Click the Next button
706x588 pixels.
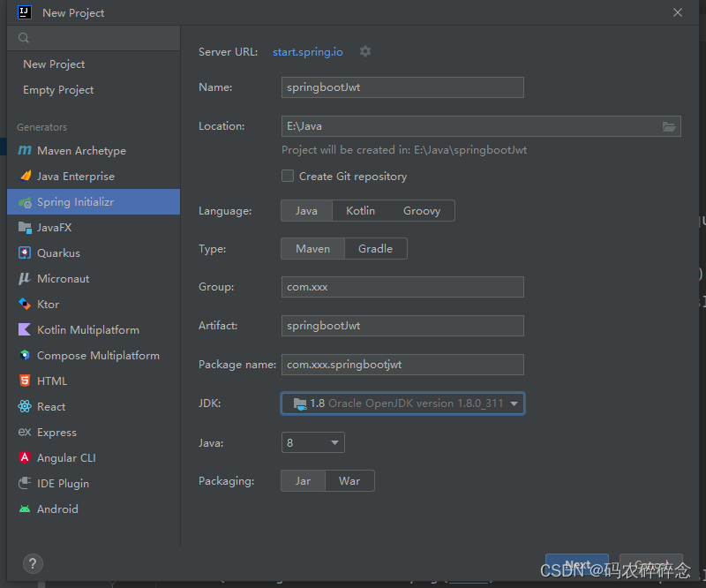click(x=577, y=563)
